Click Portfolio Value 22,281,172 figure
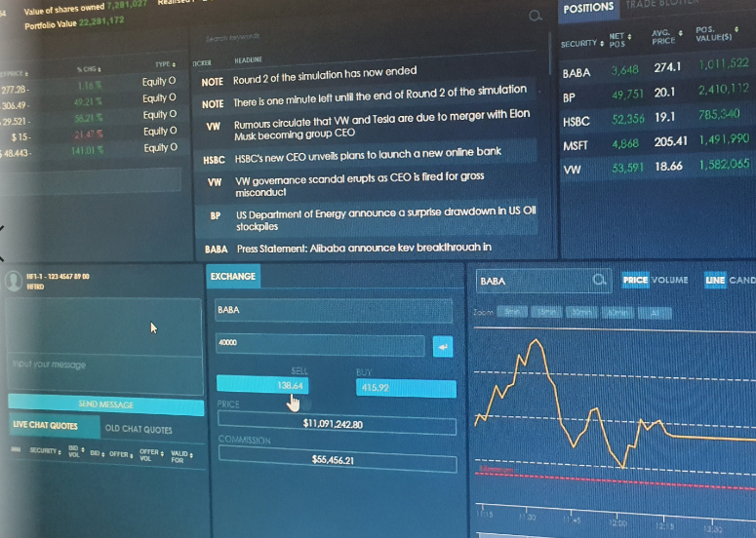 (x=101, y=21)
